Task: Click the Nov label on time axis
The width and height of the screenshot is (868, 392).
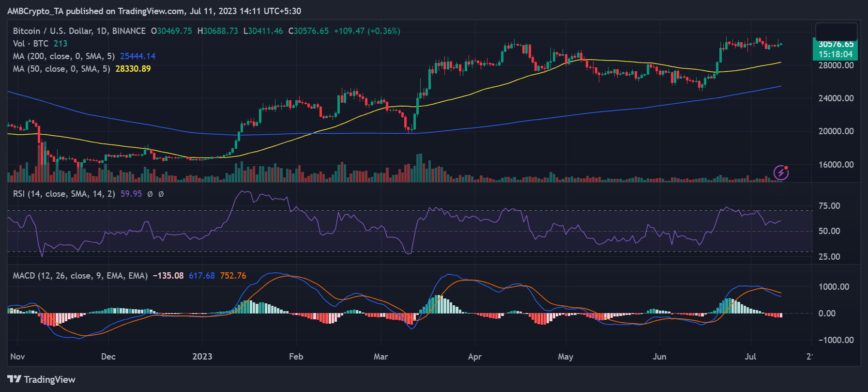Action: [x=17, y=357]
